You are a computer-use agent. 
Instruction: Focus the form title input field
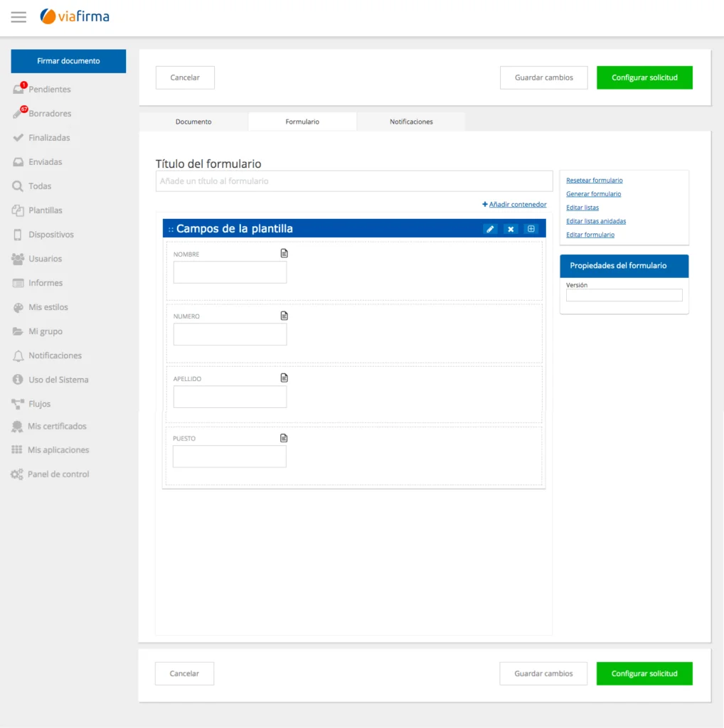pos(354,181)
